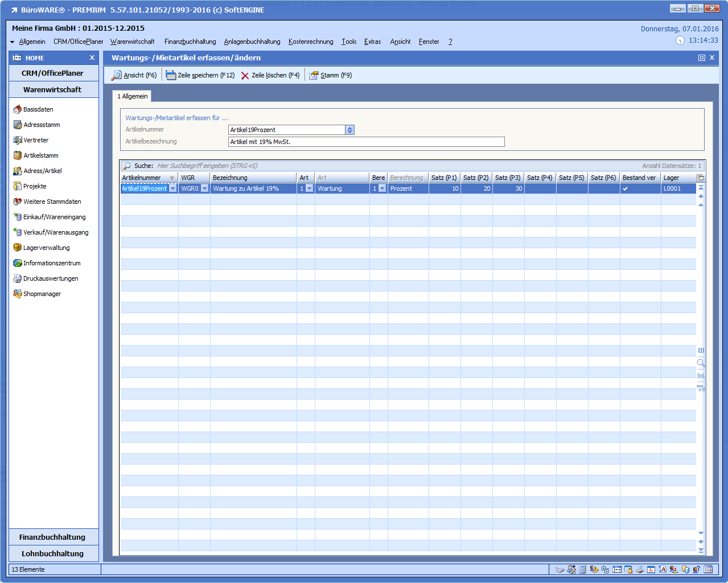Open Stamm (F9) from the toolbar

330,75
